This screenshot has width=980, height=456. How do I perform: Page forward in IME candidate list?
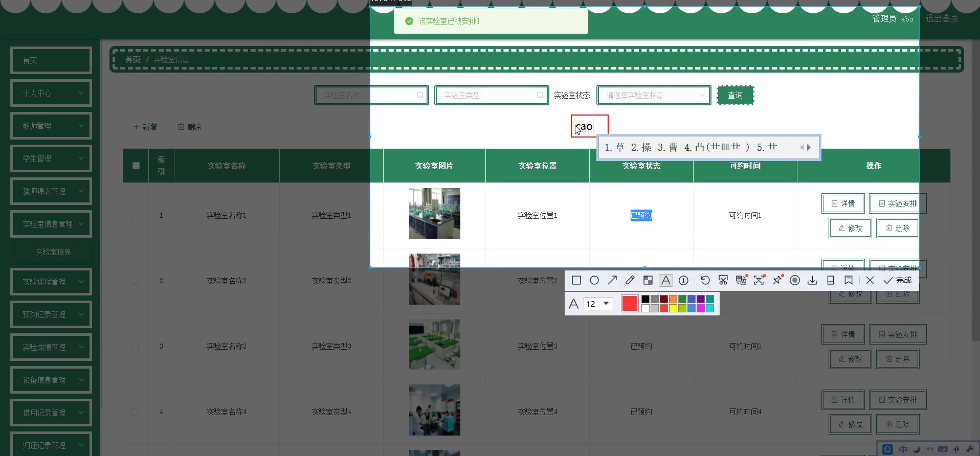[x=809, y=147]
